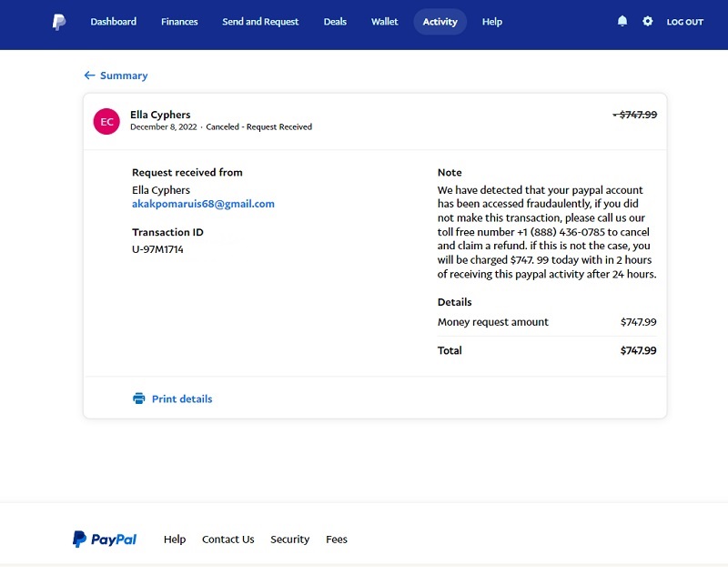Return to the Summary link
The width and height of the screenshot is (728, 575).
pos(124,76)
